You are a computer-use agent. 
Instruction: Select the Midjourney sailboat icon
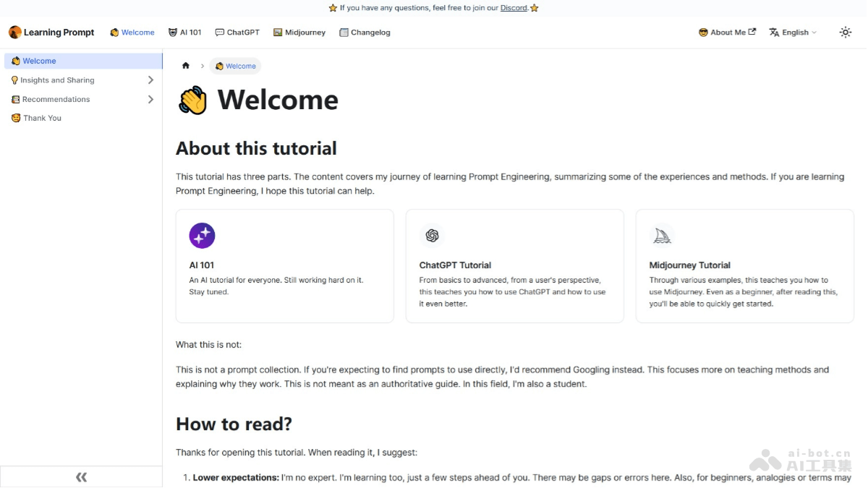(x=662, y=235)
